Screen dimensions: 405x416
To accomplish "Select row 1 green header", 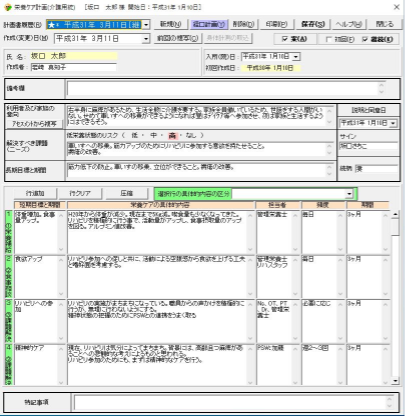I will [x=9, y=232].
